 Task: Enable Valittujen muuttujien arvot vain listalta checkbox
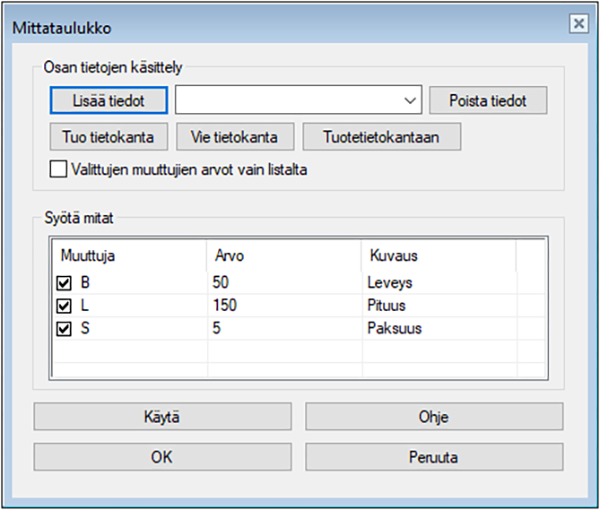tap(58, 169)
